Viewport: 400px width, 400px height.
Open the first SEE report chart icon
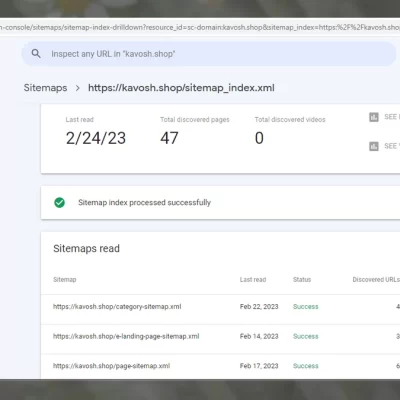tap(374, 117)
